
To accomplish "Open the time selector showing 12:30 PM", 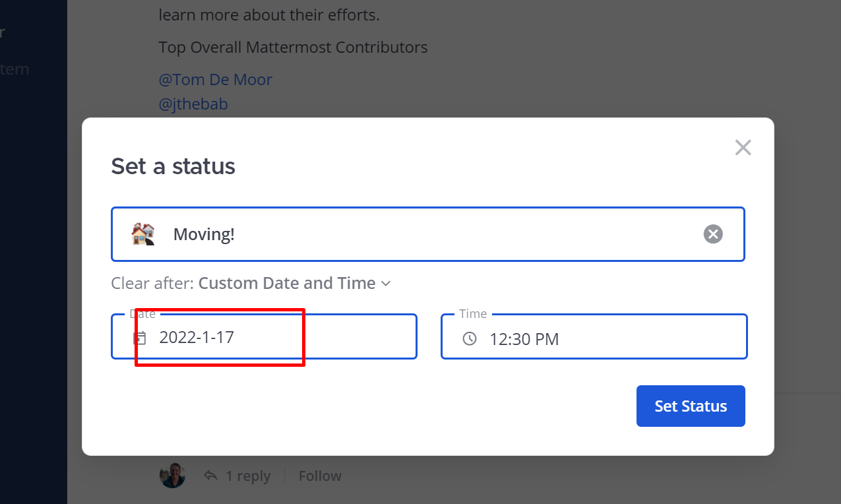I will coord(594,336).
